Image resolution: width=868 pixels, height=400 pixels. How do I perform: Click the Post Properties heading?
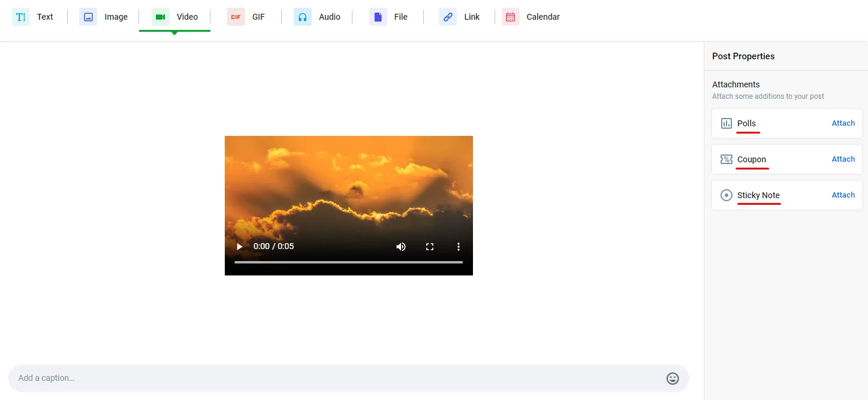pyautogui.click(x=743, y=56)
